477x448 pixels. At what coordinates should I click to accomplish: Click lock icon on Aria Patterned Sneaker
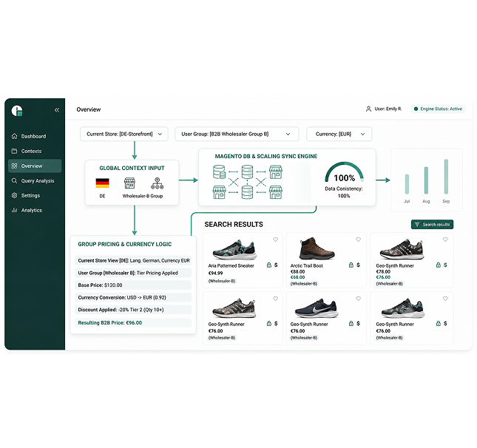pos(269,265)
